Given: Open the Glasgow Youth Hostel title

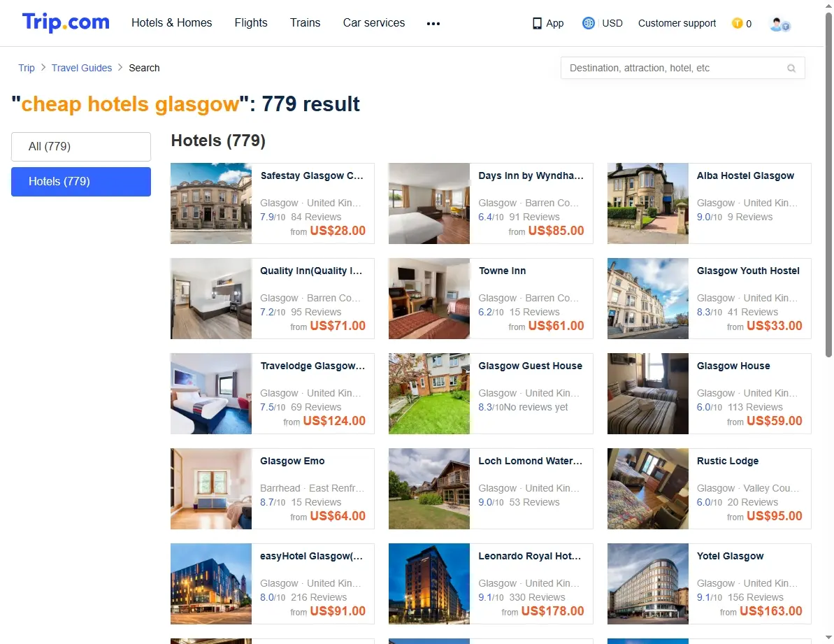Looking at the screenshot, I should pos(748,271).
